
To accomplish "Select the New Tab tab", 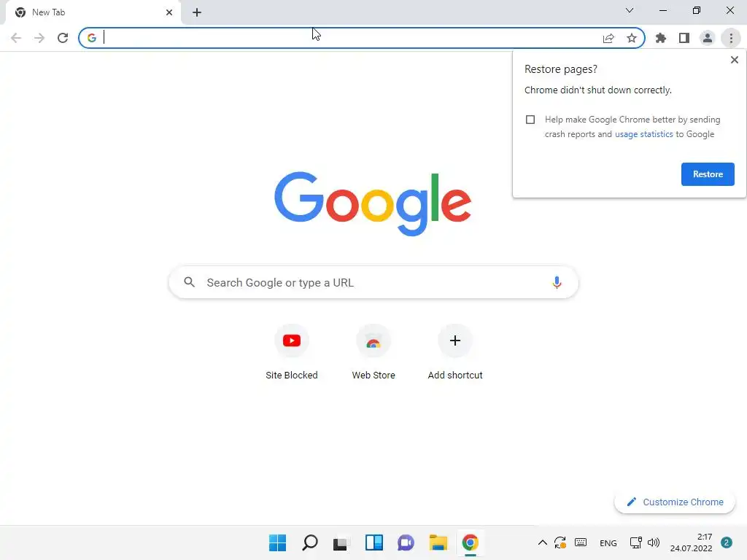I will [93, 12].
